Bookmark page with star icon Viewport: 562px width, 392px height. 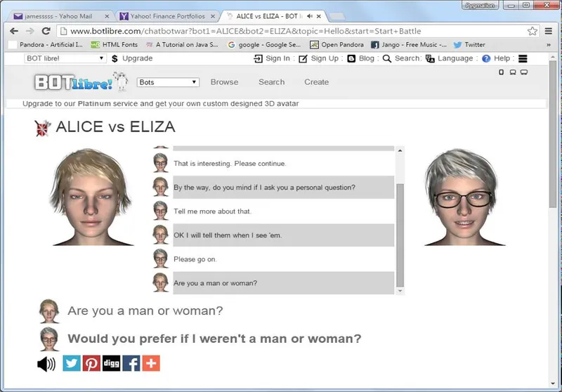point(532,31)
